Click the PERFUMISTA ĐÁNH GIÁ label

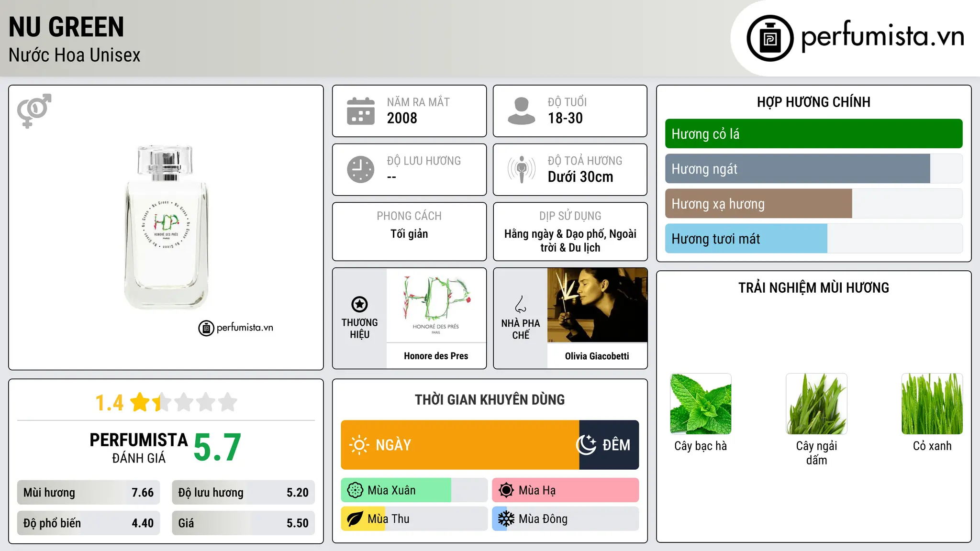tap(139, 448)
